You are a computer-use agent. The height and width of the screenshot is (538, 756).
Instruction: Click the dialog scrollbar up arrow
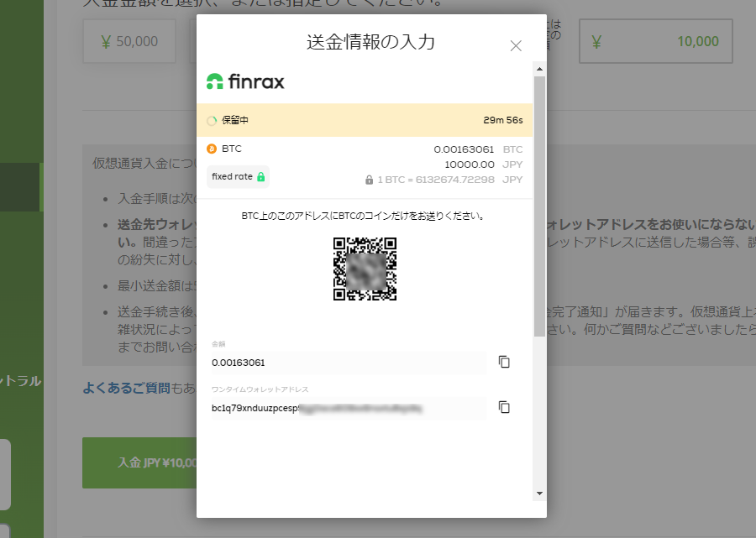pos(539,69)
